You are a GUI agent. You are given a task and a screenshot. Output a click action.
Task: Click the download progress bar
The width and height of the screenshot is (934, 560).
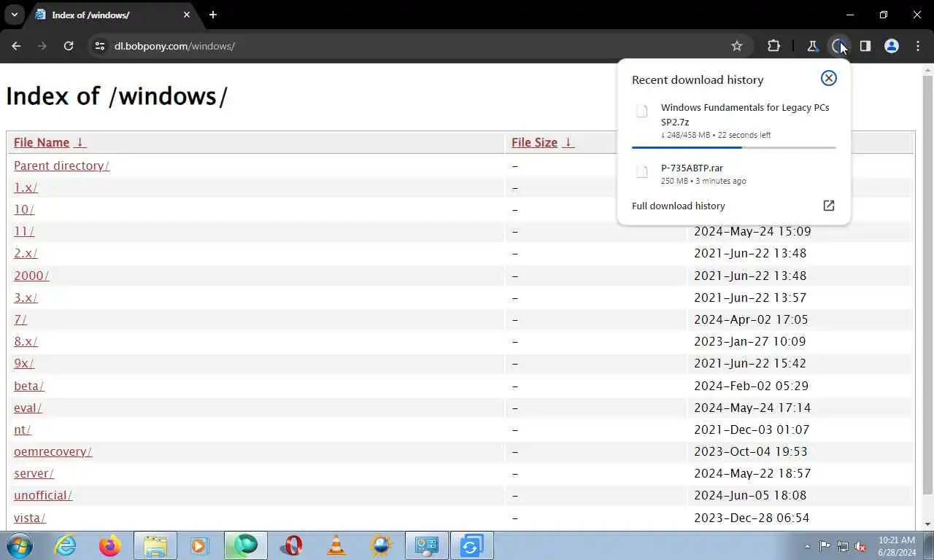click(x=733, y=147)
